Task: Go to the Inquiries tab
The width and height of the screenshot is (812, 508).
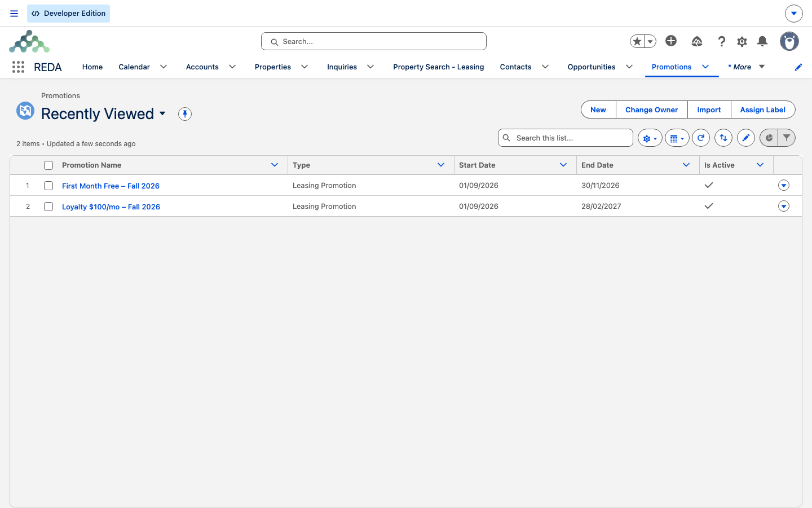Action: pyautogui.click(x=342, y=67)
